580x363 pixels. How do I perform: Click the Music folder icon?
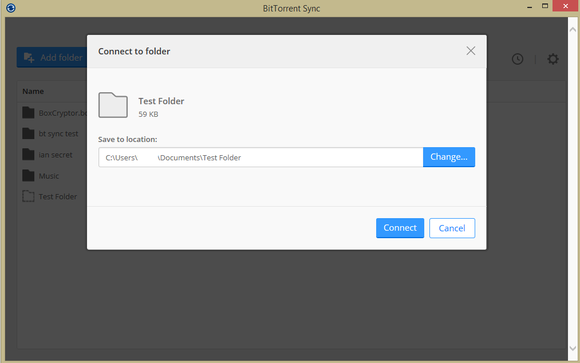[x=28, y=175]
